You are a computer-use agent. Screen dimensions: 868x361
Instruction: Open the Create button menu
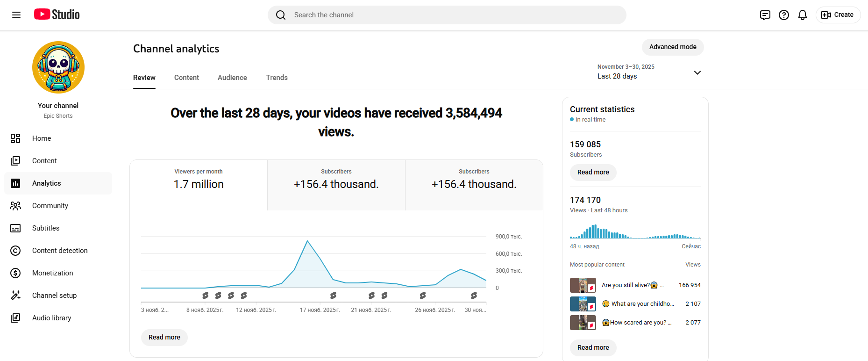[x=838, y=15]
